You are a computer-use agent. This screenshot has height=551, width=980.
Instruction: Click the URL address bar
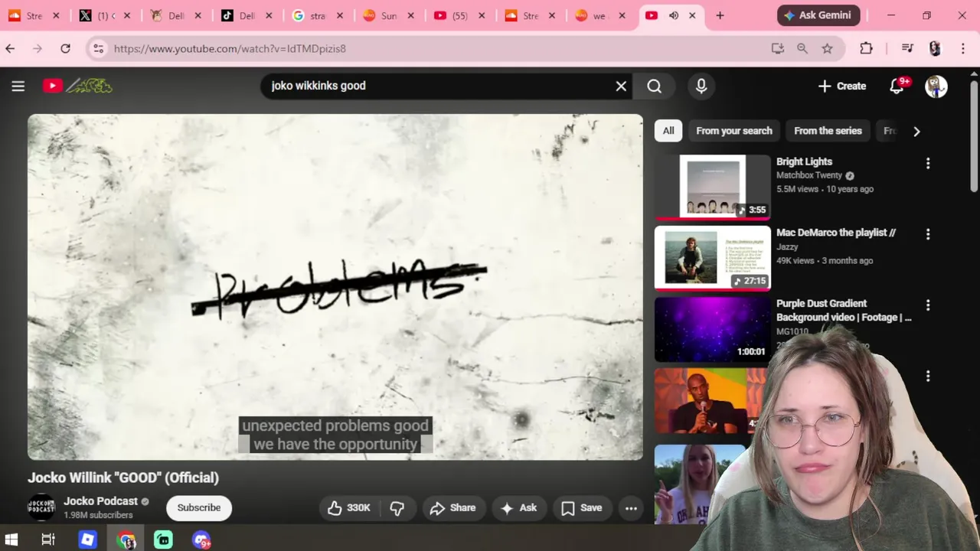pyautogui.click(x=436, y=48)
